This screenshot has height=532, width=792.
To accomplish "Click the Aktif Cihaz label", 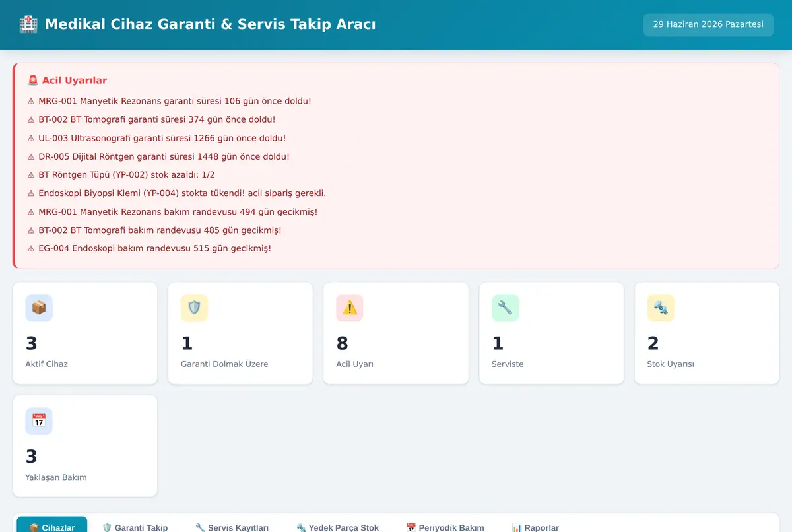I will click(x=47, y=364).
